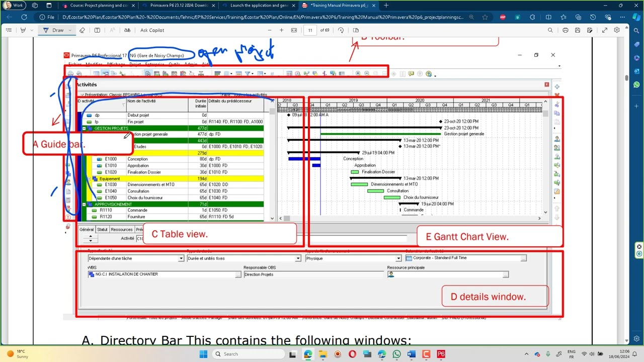Open WhatsApp from the taskbar

tap(396, 354)
